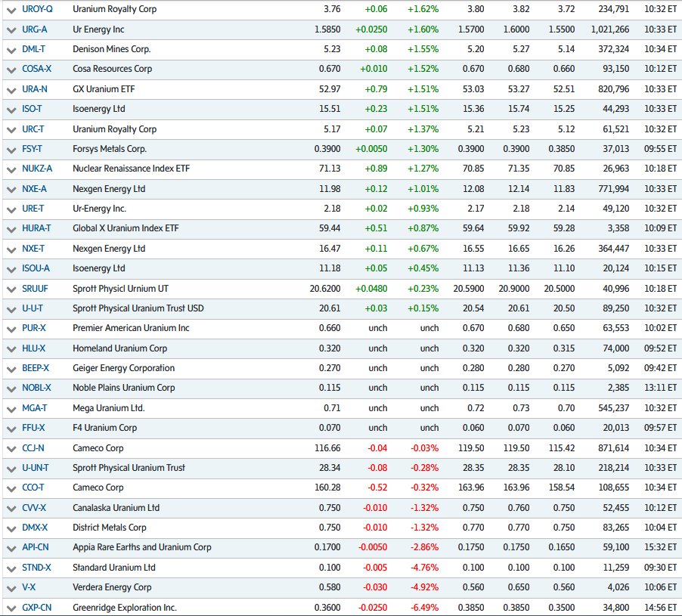Expand the DML-T row chevron
Screen dimensions: 682x616
(11, 50)
